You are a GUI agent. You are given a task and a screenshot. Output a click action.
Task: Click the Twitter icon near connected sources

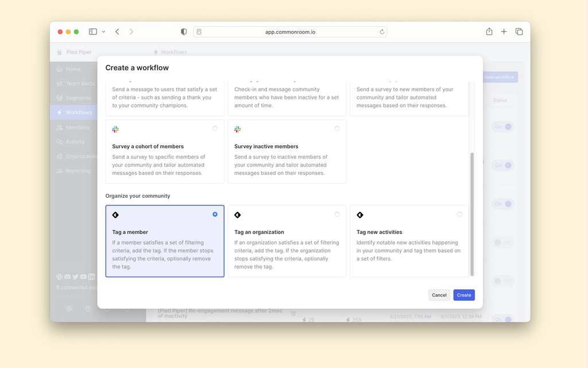75,277
